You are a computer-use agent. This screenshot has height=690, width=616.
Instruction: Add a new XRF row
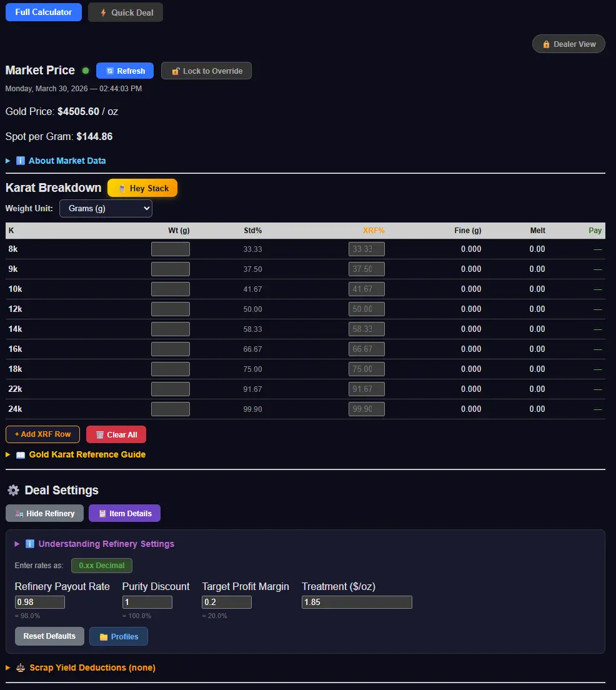[x=42, y=434]
